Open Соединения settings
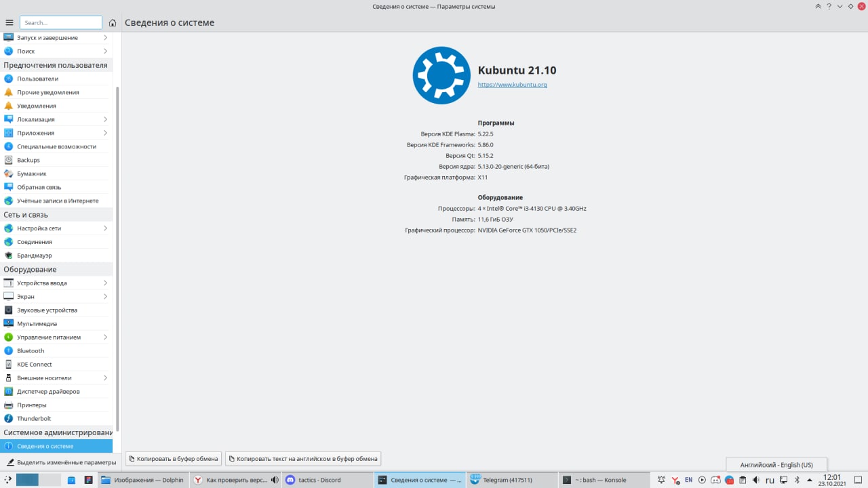The height and width of the screenshot is (488, 868). (x=56, y=242)
